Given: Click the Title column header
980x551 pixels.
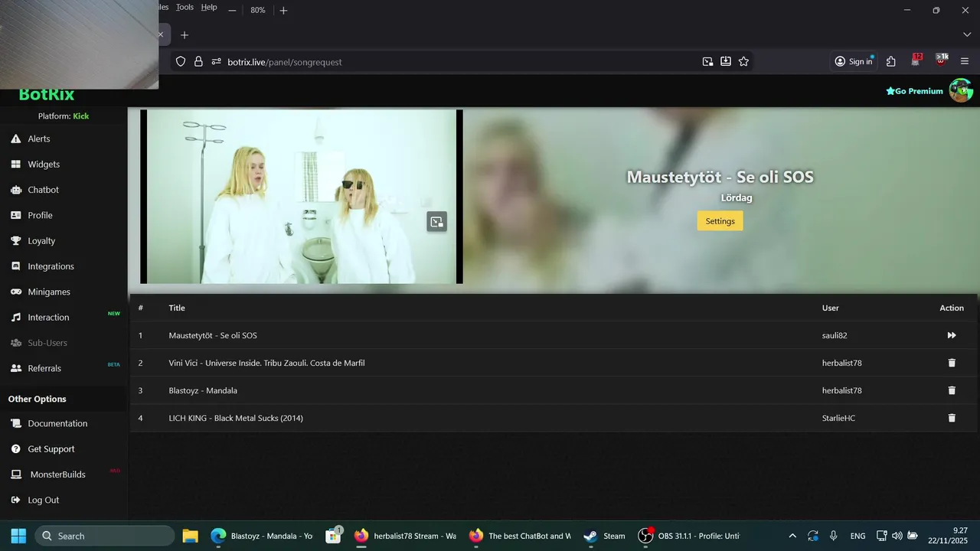Looking at the screenshot, I should tap(177, 308).
